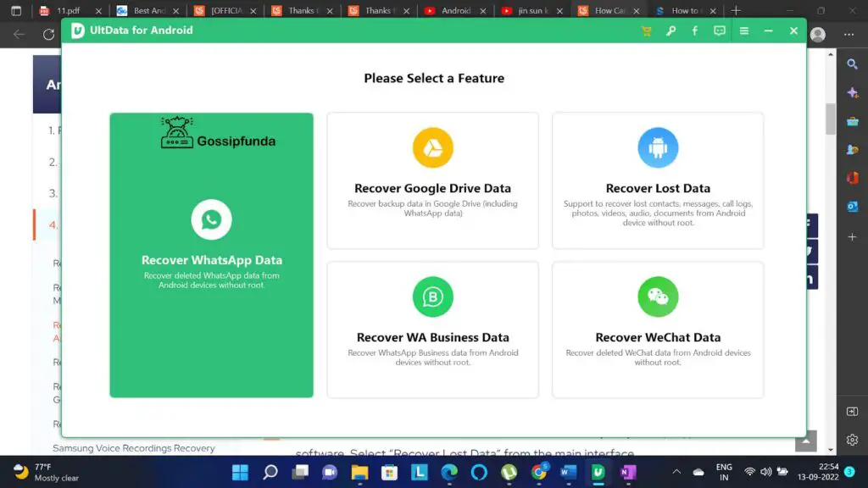
Task: Click the WhatsApp Business icon
Action: [433, 297]
